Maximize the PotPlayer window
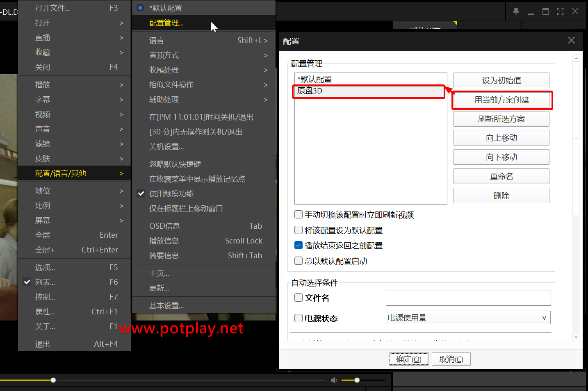 545,11
